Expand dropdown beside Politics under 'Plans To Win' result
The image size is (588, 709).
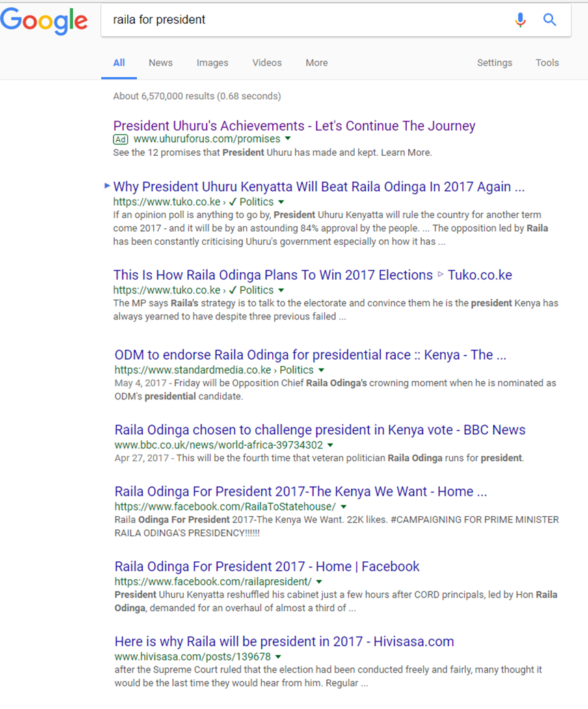[281, 291]
